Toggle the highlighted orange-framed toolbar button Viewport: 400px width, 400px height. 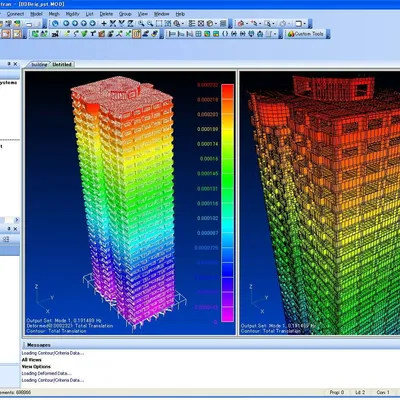click(x=136, y=34)
